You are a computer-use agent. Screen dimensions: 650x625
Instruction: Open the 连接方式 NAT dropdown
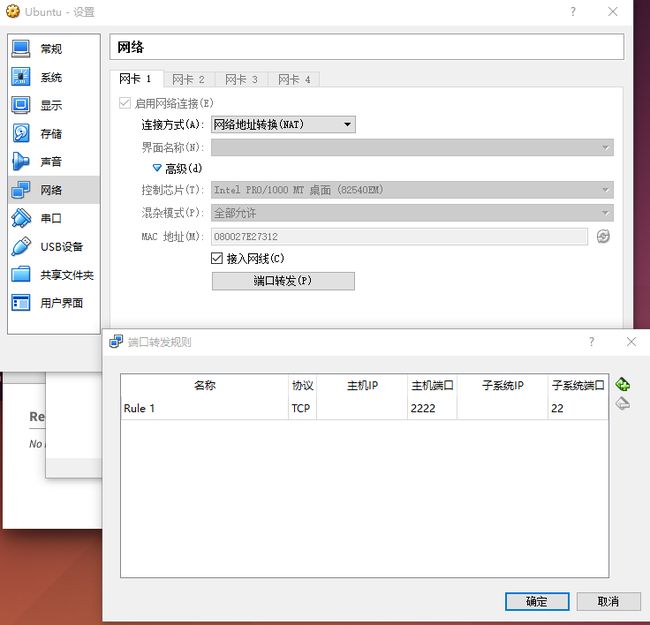[283, 124]
